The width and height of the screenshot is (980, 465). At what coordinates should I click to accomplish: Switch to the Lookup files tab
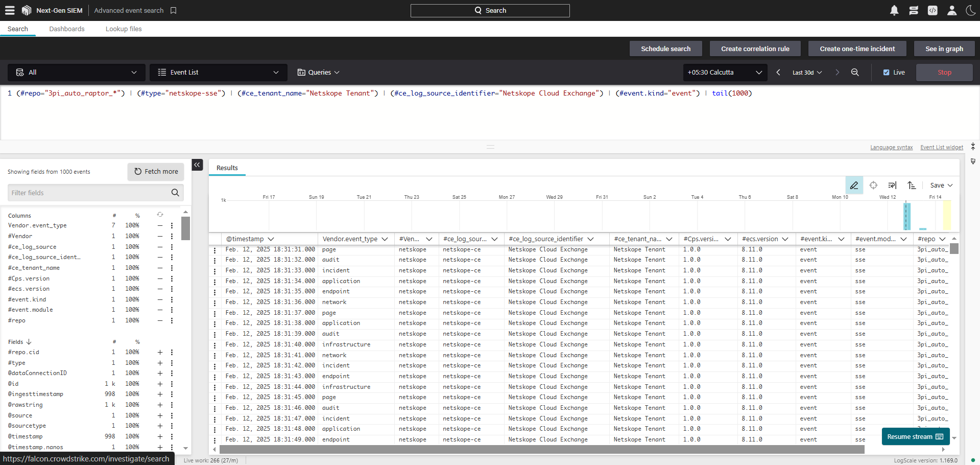124,29
